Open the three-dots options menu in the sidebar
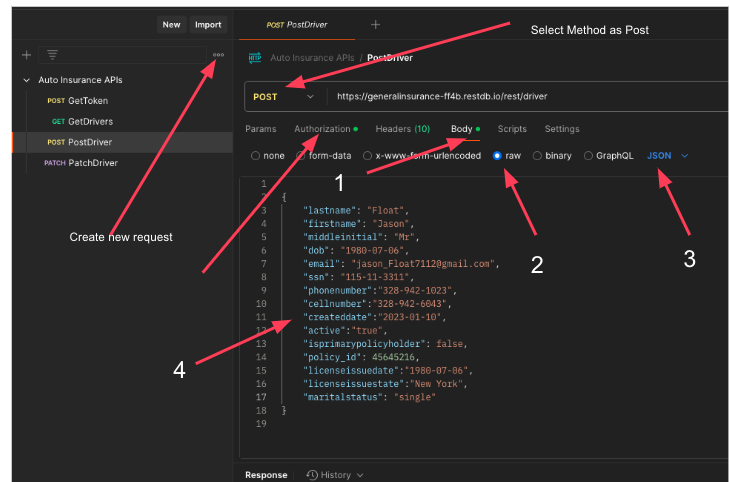The height and width of the screenshot is (482, 730). click(218, 55)
